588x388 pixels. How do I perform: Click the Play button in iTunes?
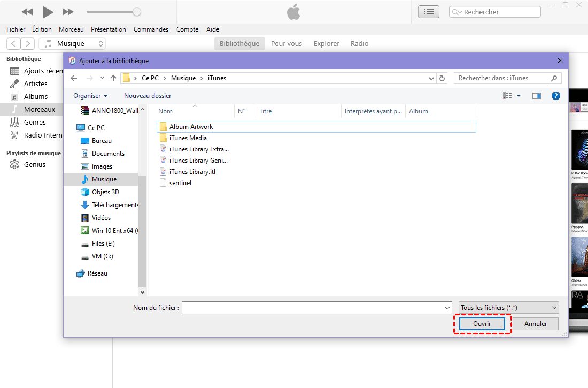pyautogui.click(x=48, y=12)
